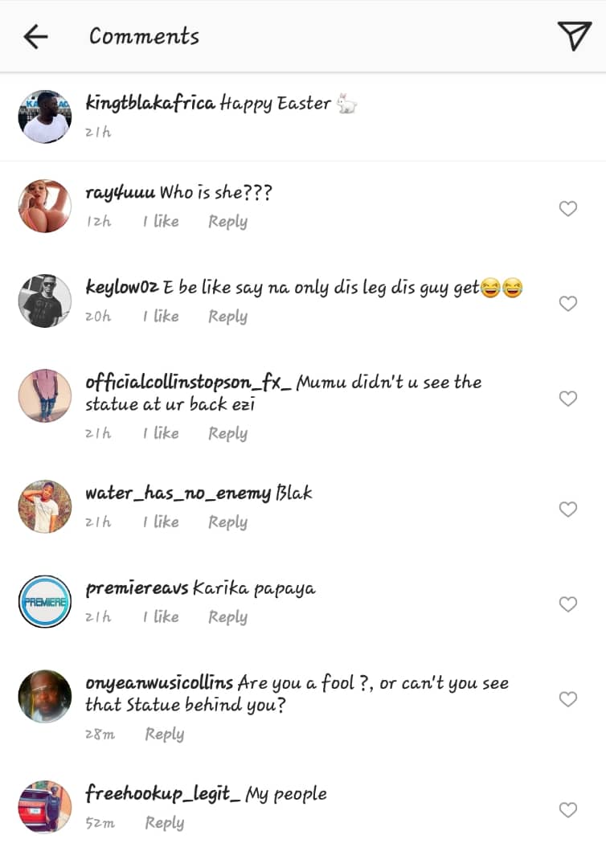Viewport: 606px width, 868px height.
Task: Go back using the arrow icon
Action: coord(35,36)
